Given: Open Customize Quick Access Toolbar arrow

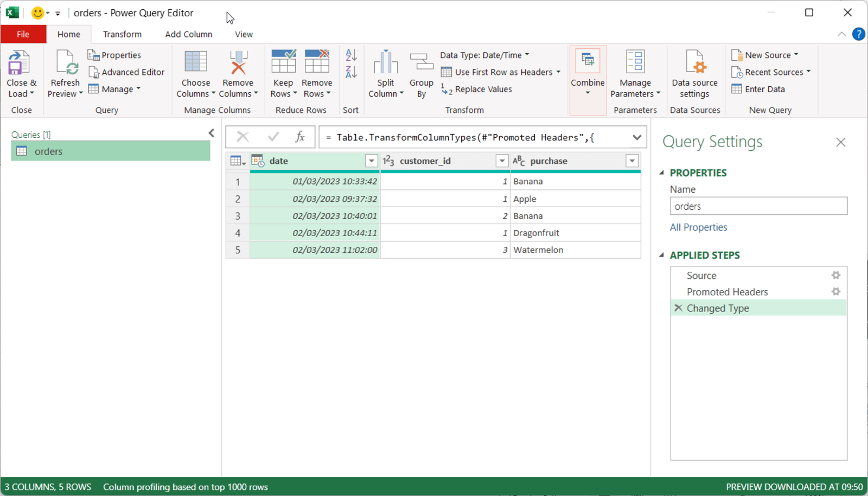Looking at the screenshot, I should click(x=58, y=13).
